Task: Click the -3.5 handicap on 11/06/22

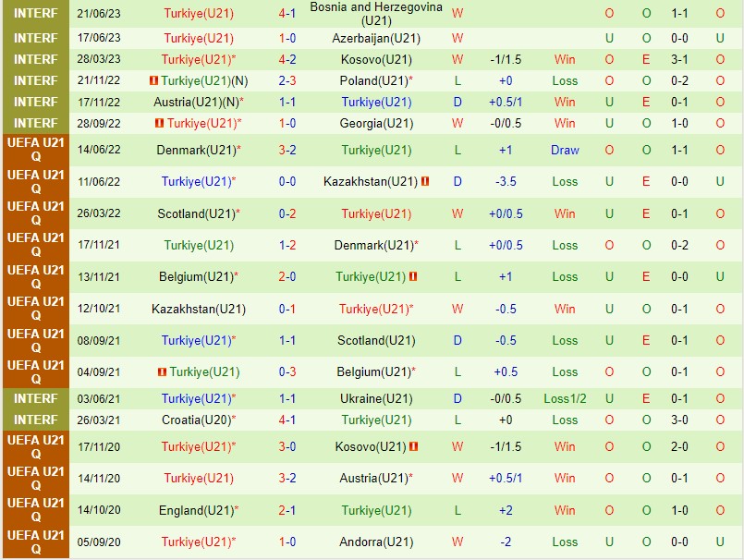Action: click(506, 181)
